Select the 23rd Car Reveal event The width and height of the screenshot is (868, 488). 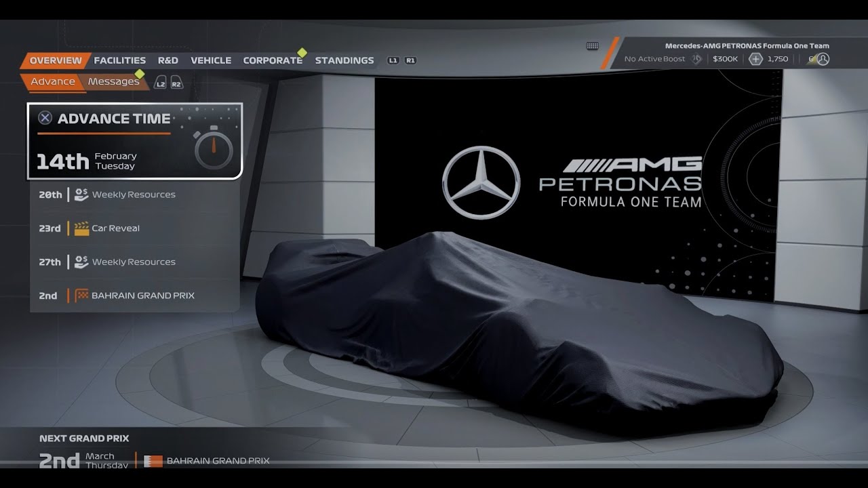point(135,228)
